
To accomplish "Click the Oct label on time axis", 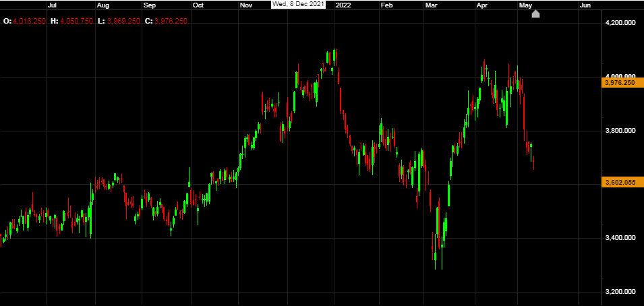I will pyautogui.click(x=198, y=5).
